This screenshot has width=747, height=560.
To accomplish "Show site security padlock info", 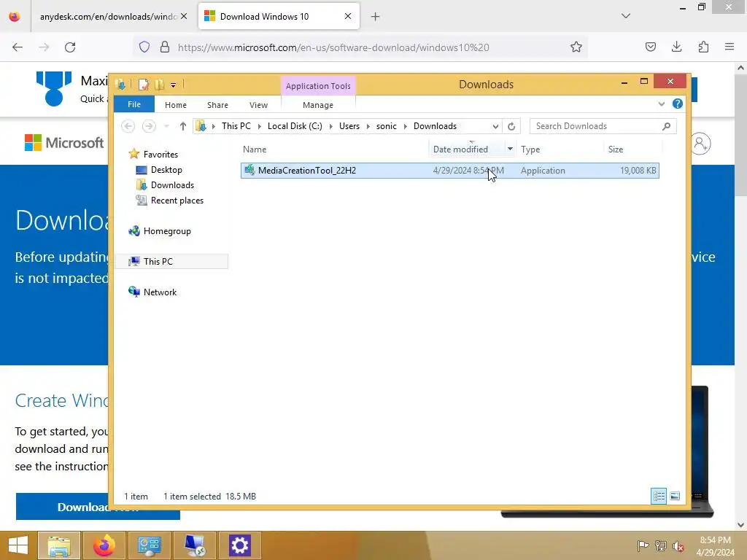I will [165, 47].
